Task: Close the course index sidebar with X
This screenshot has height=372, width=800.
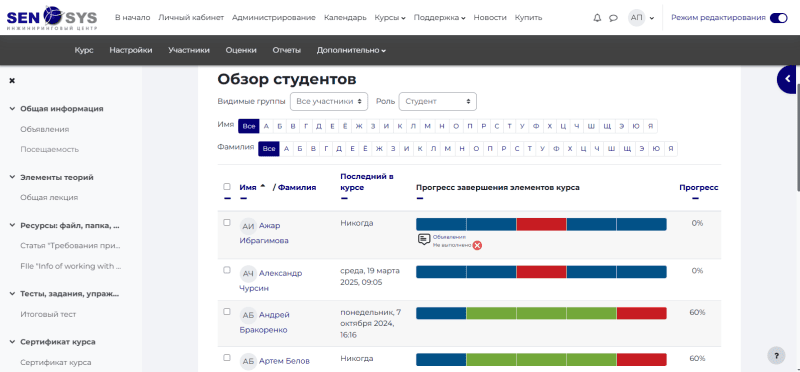Action: pos(12,81)
